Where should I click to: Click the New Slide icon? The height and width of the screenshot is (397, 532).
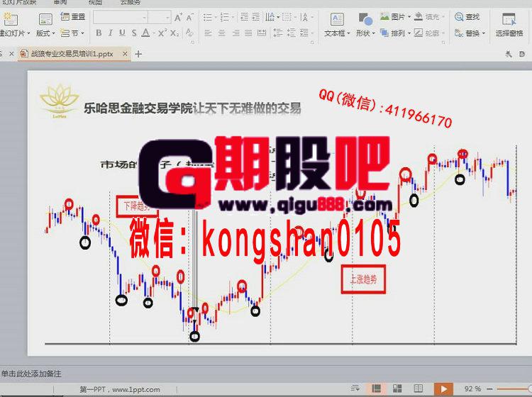click(10, 18)
